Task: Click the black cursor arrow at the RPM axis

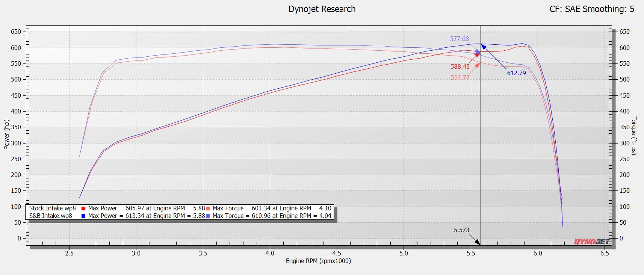Action: point(478,242)
